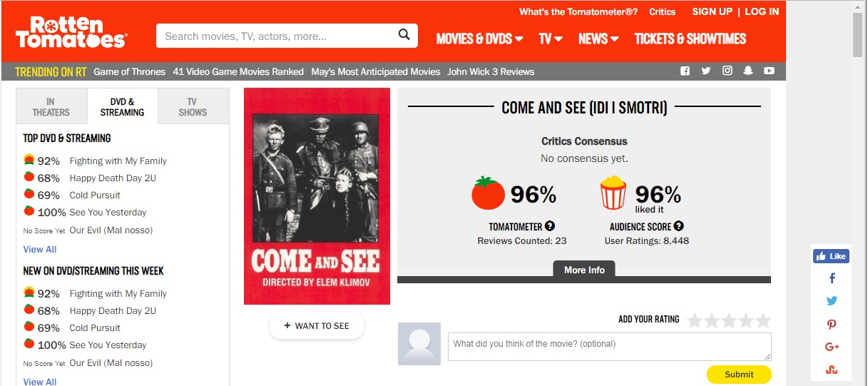Image resolution: width=868 pixels, height=386 pixels.
Task: Rate the movie one star
Action: click(x=695, y=320)
